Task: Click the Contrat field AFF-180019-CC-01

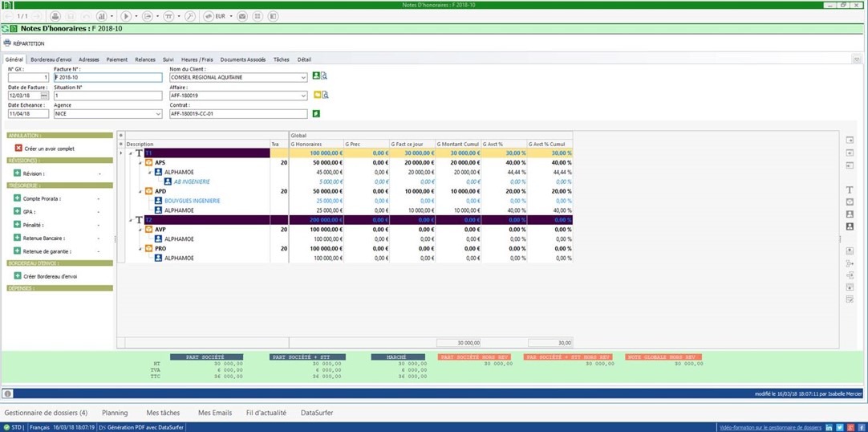Action: (x=238, y=114)
